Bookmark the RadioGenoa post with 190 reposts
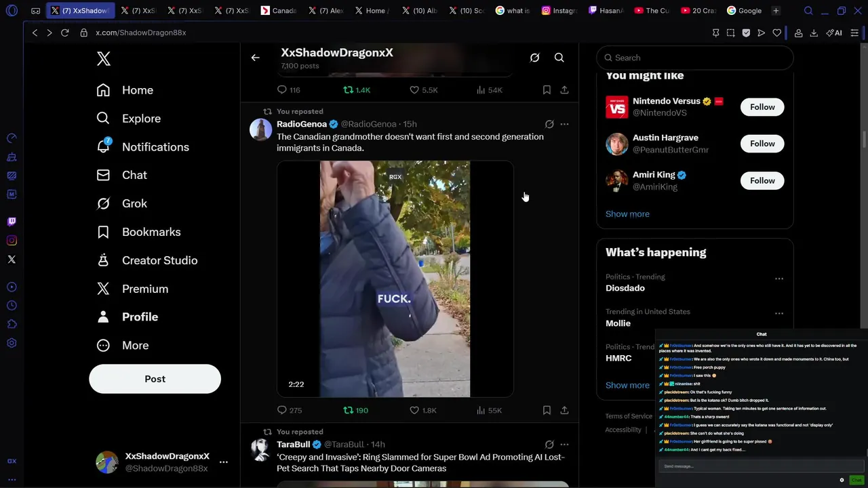This screenshot has height=488, width=868. [x=547, y=410]
